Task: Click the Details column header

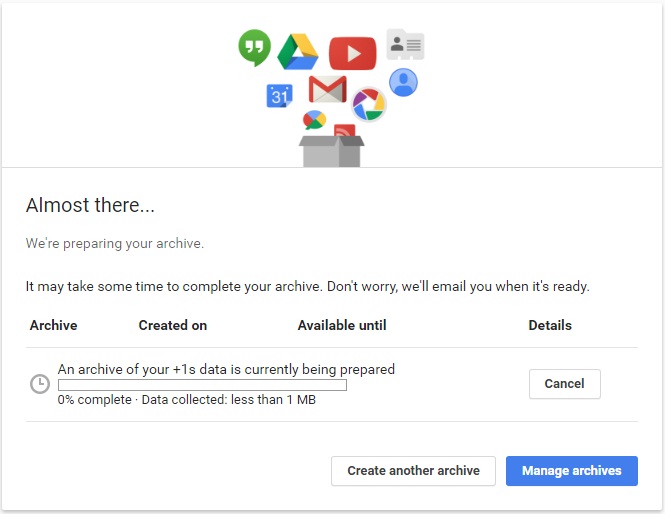Action: point(550,325)
